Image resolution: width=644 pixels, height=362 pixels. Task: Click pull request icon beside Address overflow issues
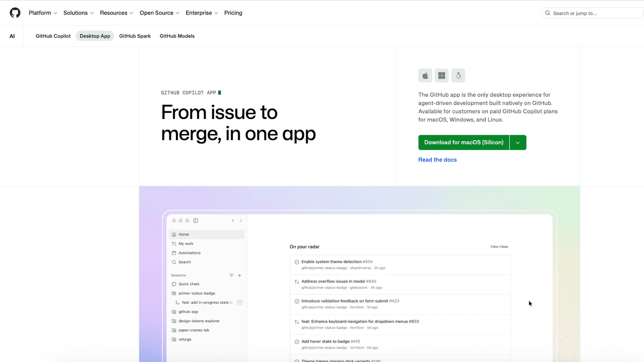click(297, 282)
